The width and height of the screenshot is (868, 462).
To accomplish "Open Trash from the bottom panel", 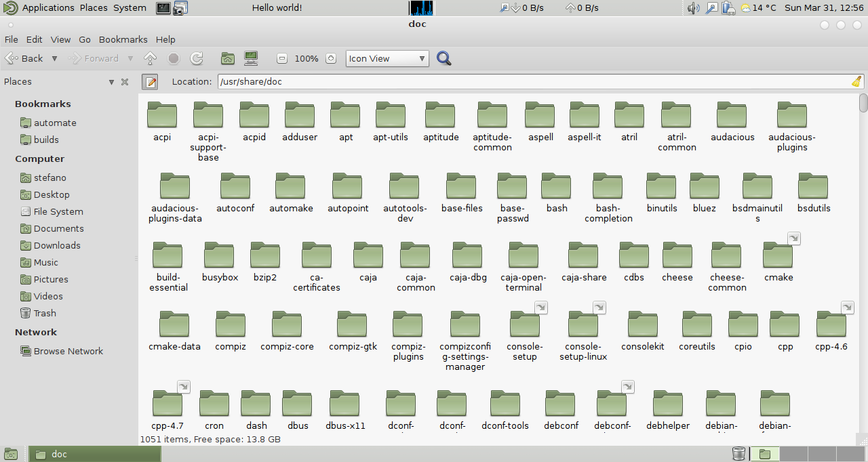I will tap(737, 454).
